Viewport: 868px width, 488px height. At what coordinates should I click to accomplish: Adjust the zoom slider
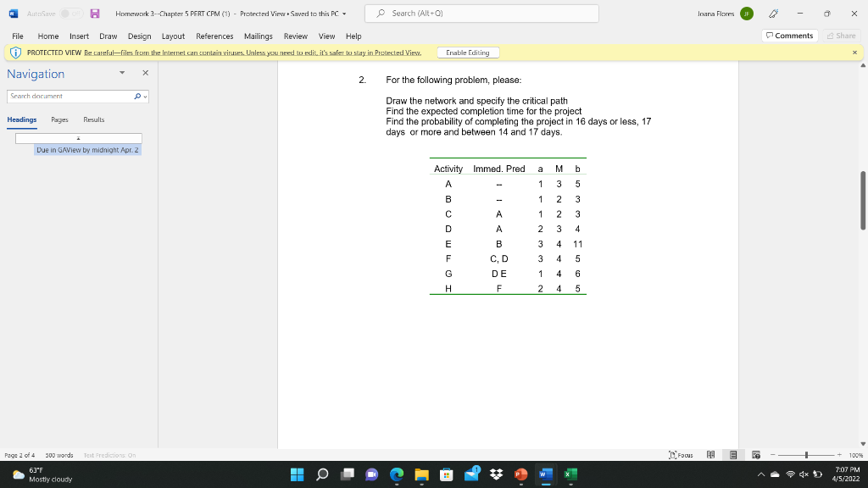pyautogui.click(x=806, y=455)
